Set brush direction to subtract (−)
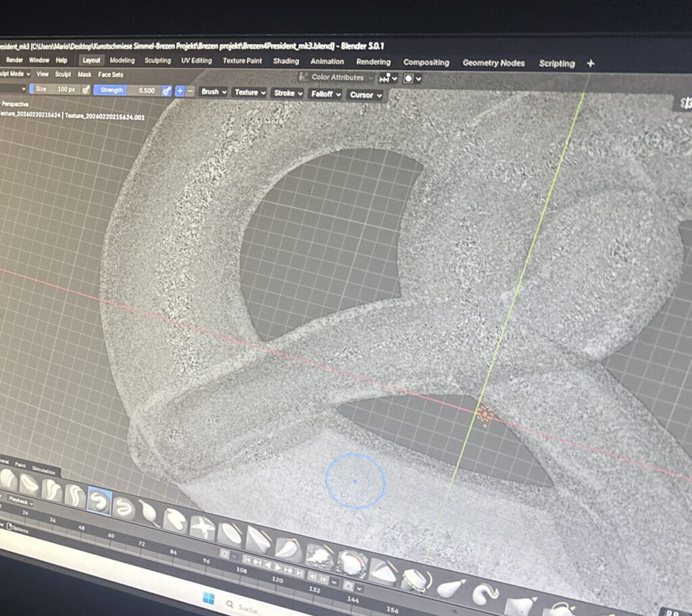 click(x=190, y=91)
